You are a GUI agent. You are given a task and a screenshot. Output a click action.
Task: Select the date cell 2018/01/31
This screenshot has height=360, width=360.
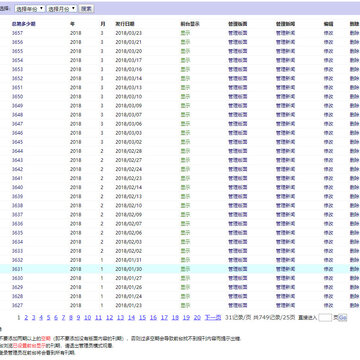click(129, 260)
